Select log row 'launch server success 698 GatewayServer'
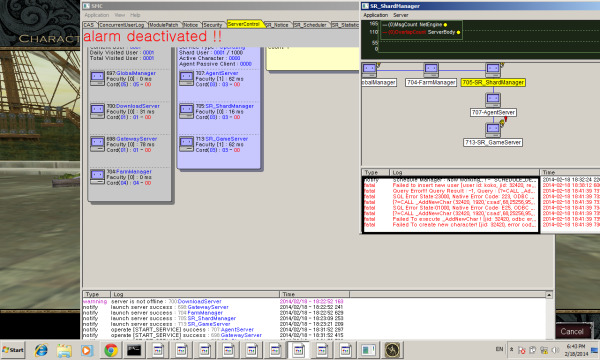 [213, 307]
